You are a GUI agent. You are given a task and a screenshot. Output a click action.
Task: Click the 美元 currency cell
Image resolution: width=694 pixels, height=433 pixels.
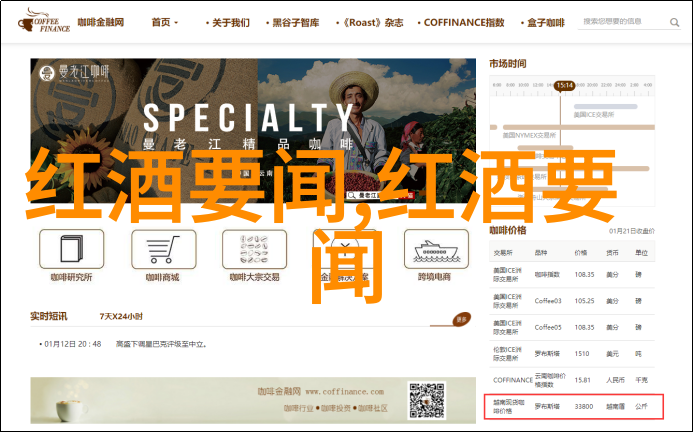612,354
